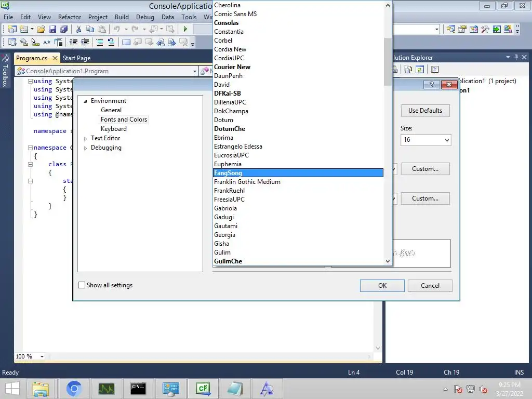532x399 pixels.
Task: Click Show All Files icon in Solution Explorer
Action: coord(408,70)
